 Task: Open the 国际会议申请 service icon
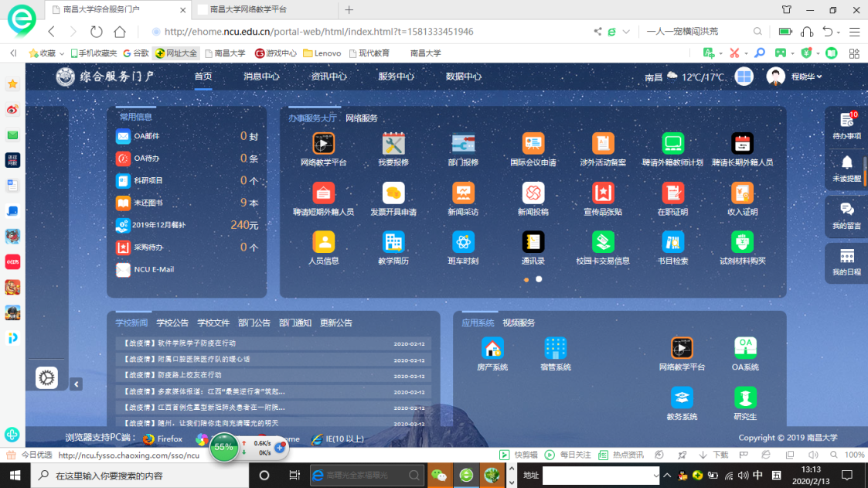click(x=533, y=144)
